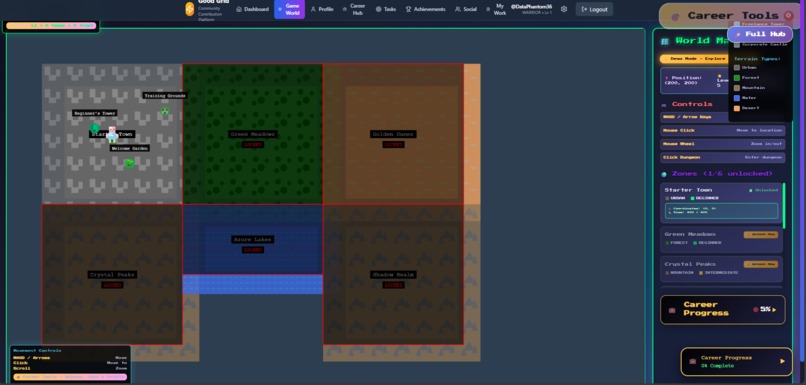Click the red icon in Career Tools
This screenshot has width=806, height=385.
[x=789, y=16]
